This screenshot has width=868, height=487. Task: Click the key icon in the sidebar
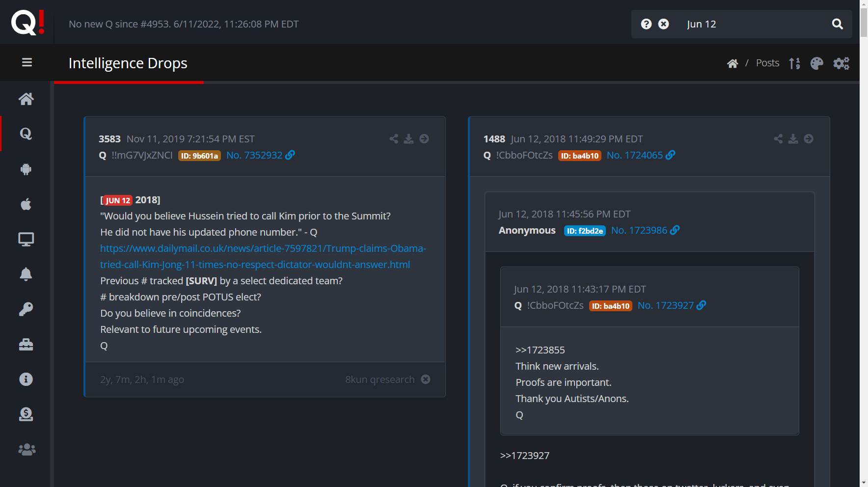(x=26, y=309)
